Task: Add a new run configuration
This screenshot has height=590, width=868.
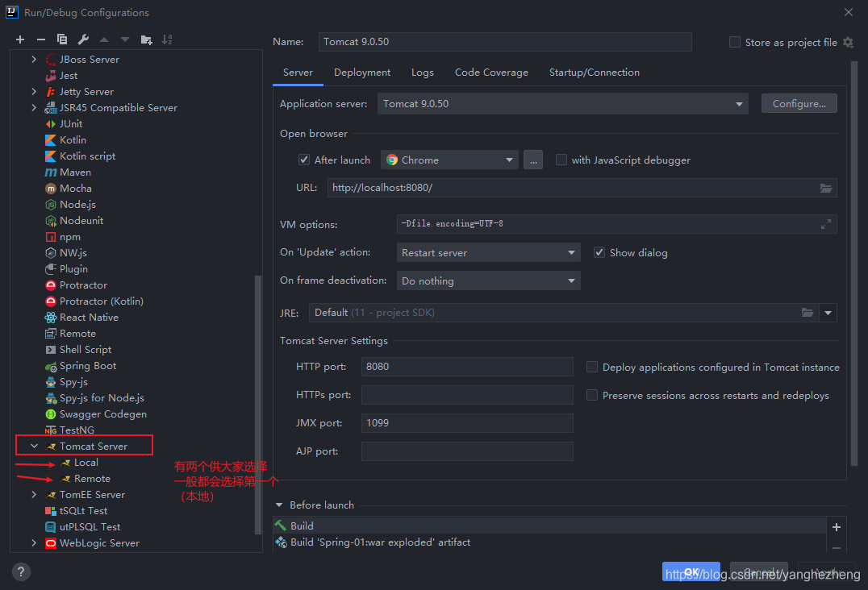Action: [x=19, y=39]
